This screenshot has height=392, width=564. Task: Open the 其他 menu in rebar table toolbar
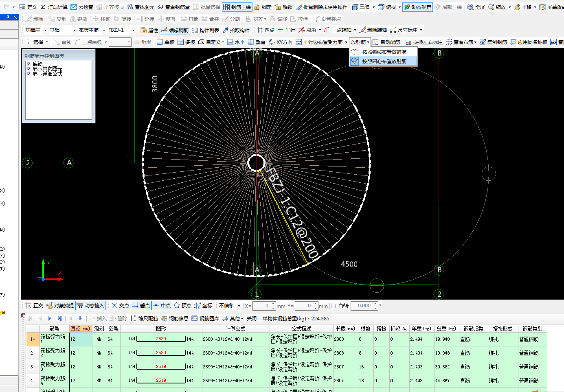point(233,318)
